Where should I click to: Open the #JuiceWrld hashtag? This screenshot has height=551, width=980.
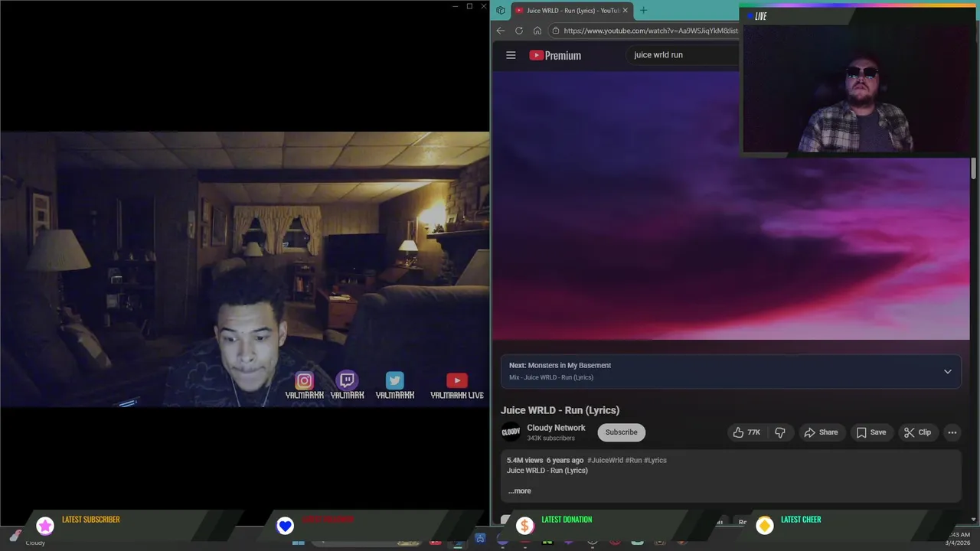coord(605,460)
